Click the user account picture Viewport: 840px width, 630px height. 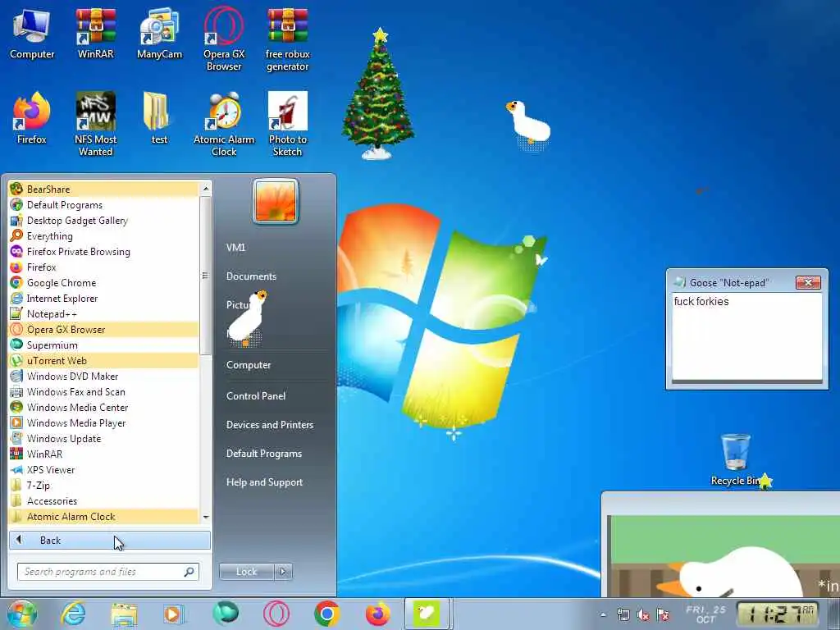coord(276,202)
